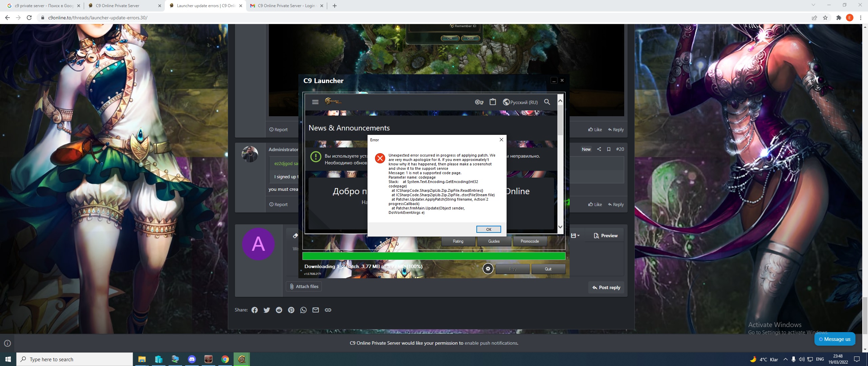Copy thread link with chain icon
The width and height of the screenshot is (868, 366).
328,310
